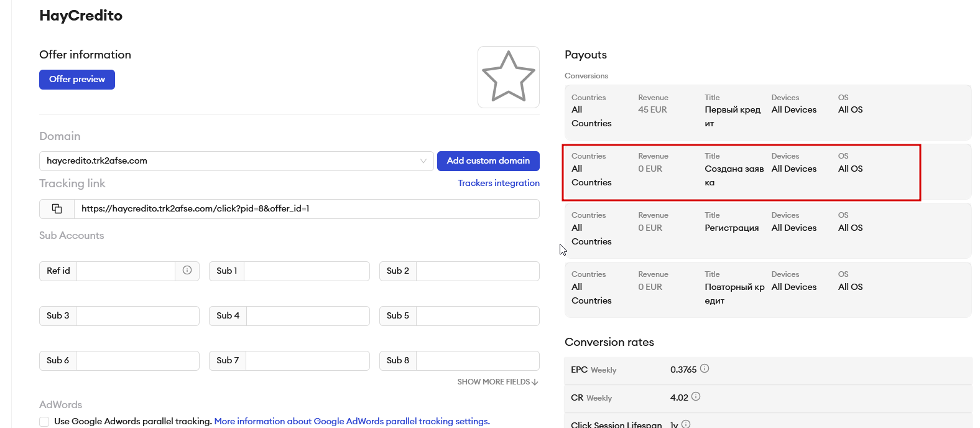The height and width of the screenshot is (428, 980).
Task: Click Add custom domain button
Action: [488, 161]
